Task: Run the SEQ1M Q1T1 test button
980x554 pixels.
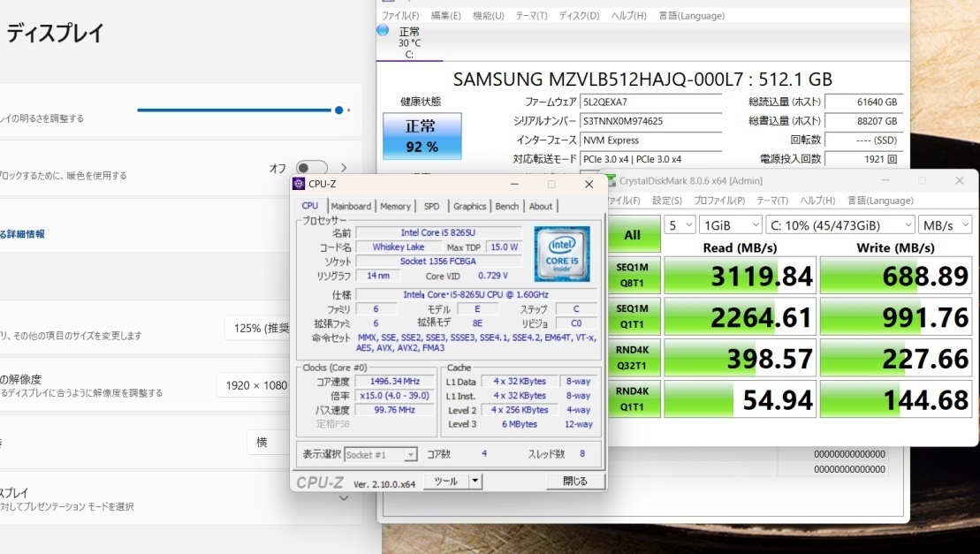Action: 633,316
